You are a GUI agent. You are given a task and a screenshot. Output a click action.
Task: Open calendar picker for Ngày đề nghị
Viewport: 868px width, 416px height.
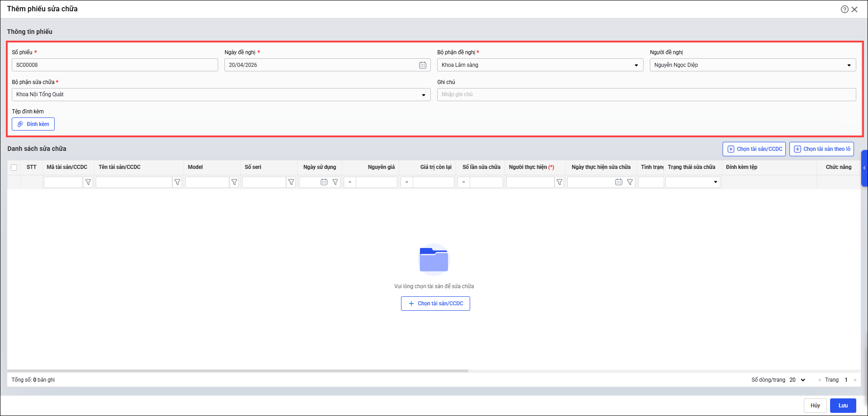pos(422,65)
